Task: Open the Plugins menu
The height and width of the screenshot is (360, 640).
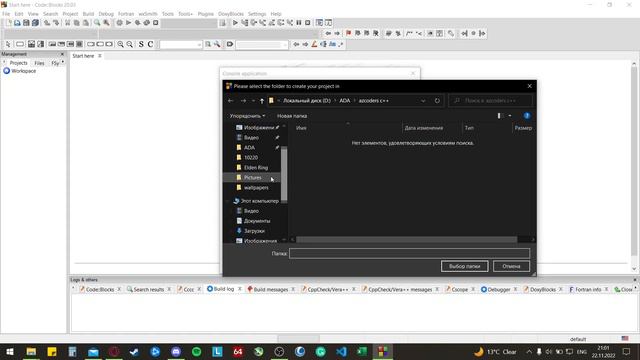Action: [206, 14]
